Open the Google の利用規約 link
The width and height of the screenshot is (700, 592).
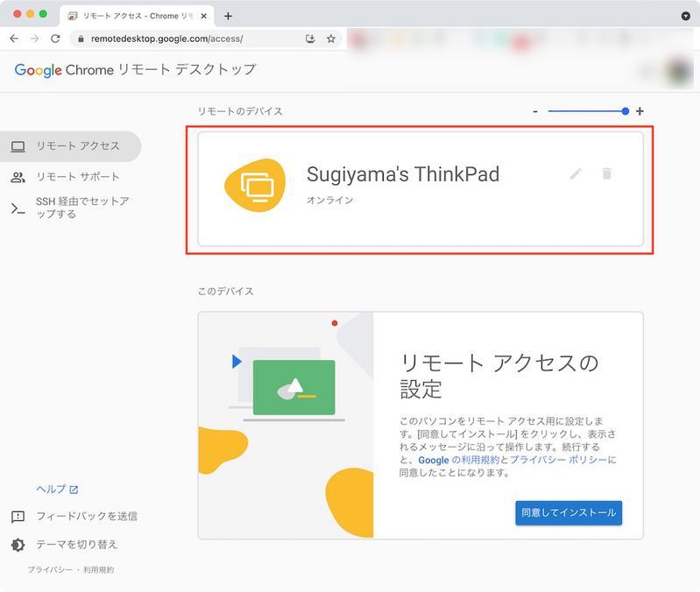point(458,460)
